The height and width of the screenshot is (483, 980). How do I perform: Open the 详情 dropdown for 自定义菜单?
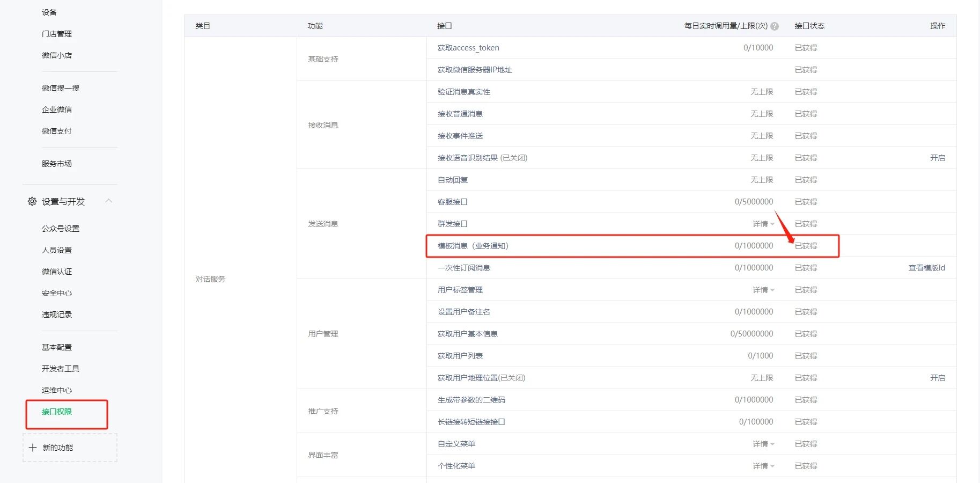[763, 443]
